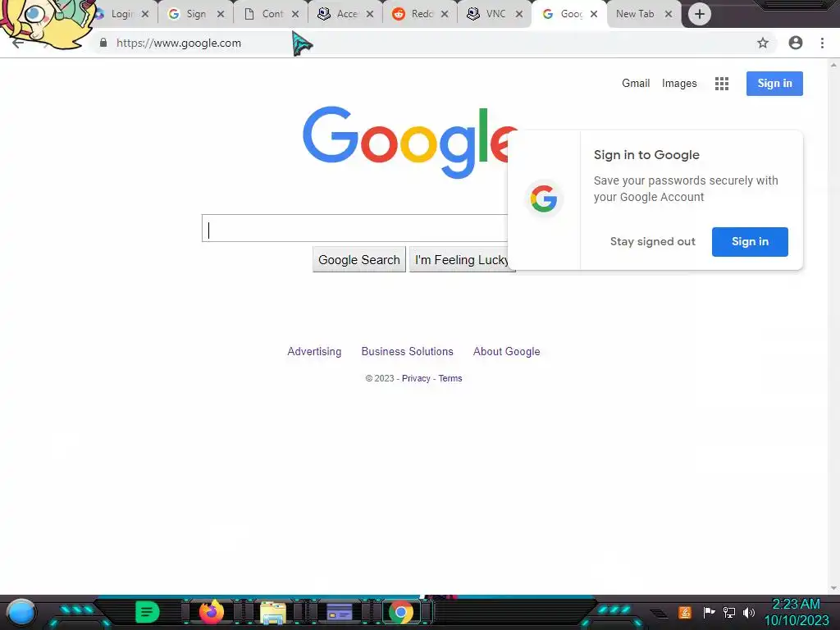Choose Stay signed out
This screenshot has height=630, width=840.
[652, 242]
